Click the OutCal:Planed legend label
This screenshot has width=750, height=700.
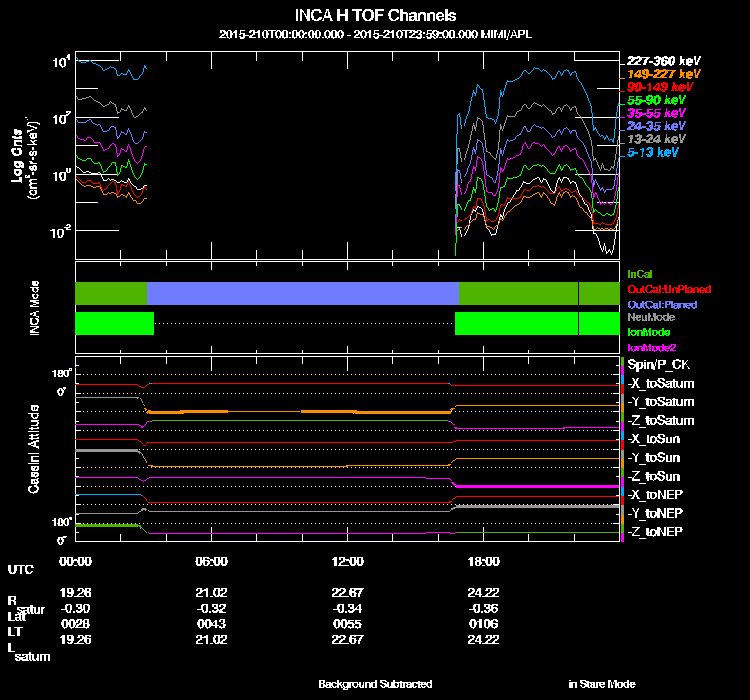662,305
